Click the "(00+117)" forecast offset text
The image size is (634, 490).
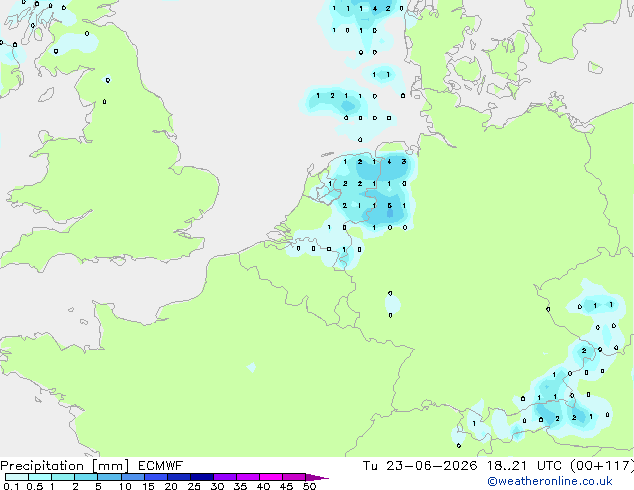(602, 466)
